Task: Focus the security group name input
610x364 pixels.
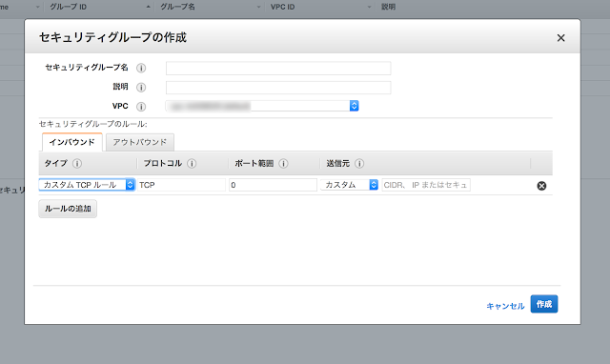Action: tap(278, 68)
